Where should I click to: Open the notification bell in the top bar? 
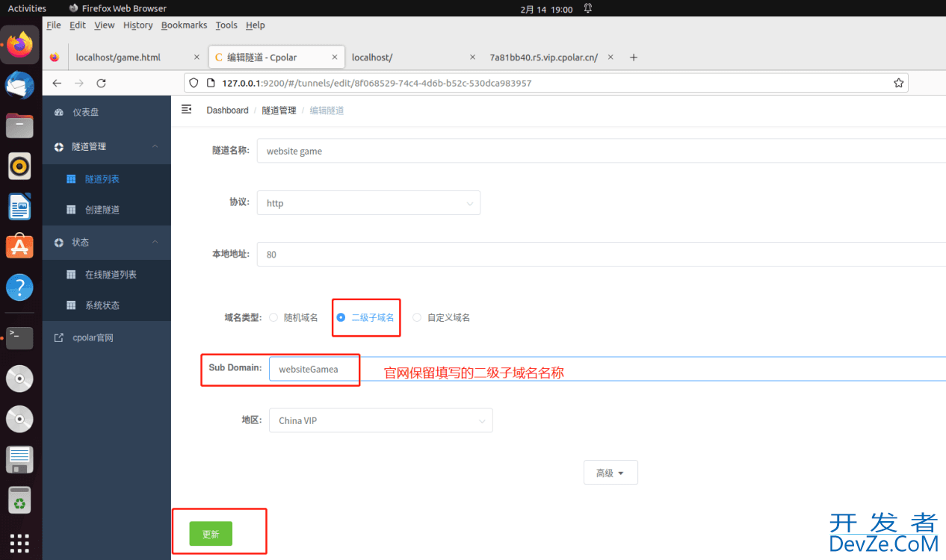pyautogui.click(x=588, y=8)
